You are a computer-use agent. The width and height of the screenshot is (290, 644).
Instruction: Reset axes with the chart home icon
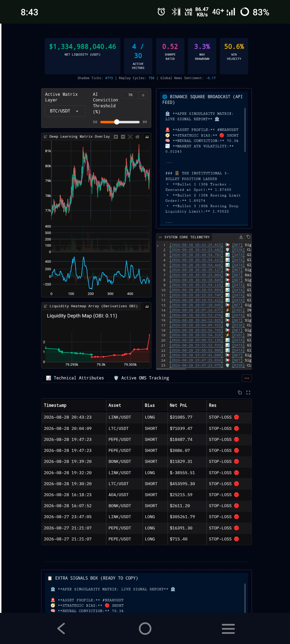click(137, 137)
